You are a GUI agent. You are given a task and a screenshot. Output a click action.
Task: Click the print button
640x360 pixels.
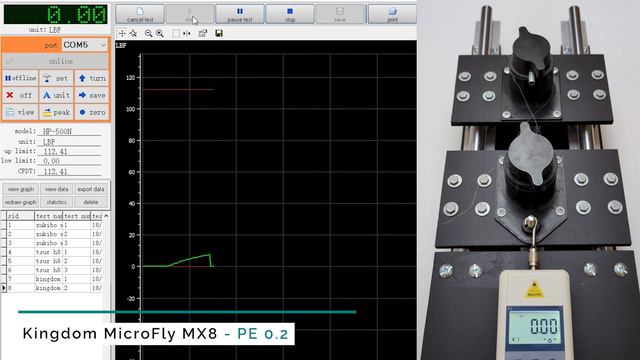pyautogui.click(x=392, y=14)
